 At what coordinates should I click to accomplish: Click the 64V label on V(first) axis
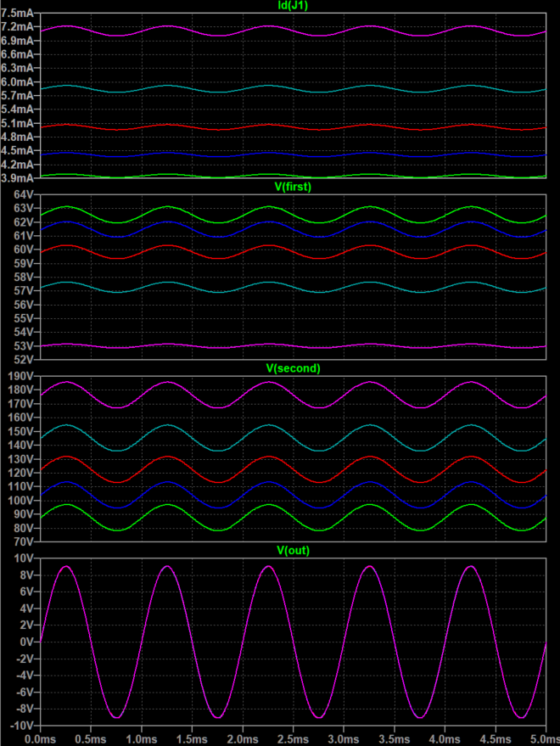click(24, 194)
